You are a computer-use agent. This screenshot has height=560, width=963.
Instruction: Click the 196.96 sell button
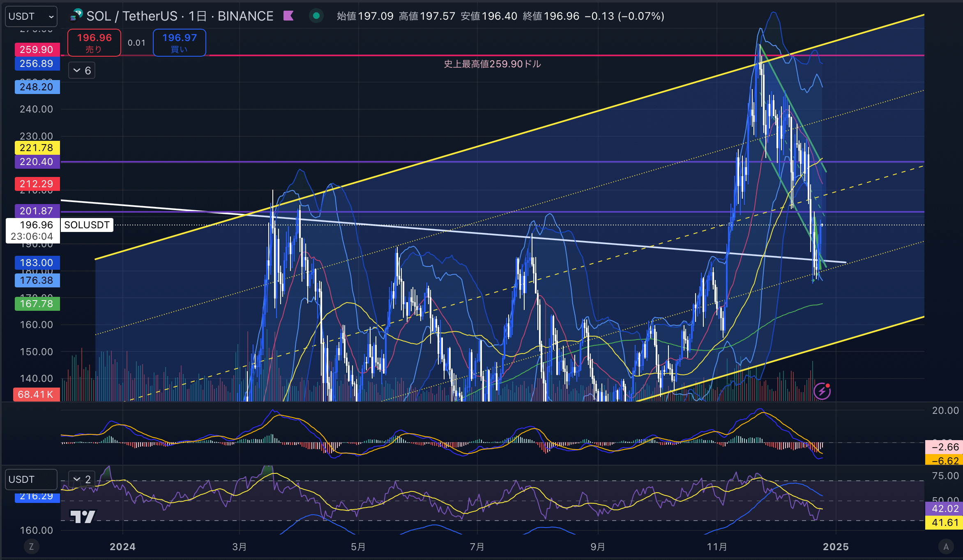coord(94,43)
